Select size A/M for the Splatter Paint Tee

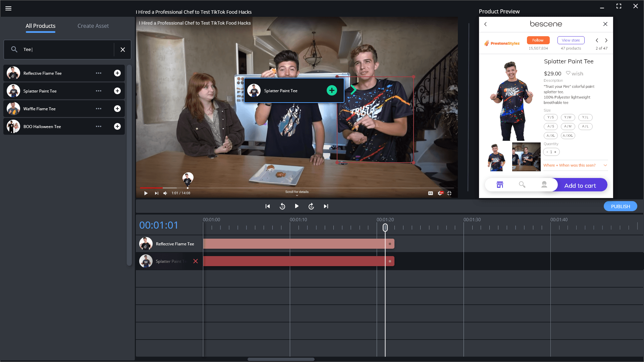(568, 126)
